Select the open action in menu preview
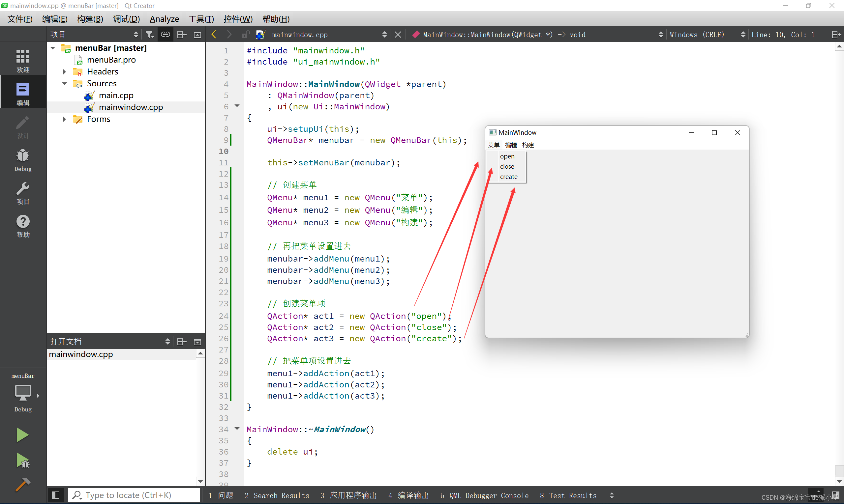This screenshot has height=504, width=844. 507,155
